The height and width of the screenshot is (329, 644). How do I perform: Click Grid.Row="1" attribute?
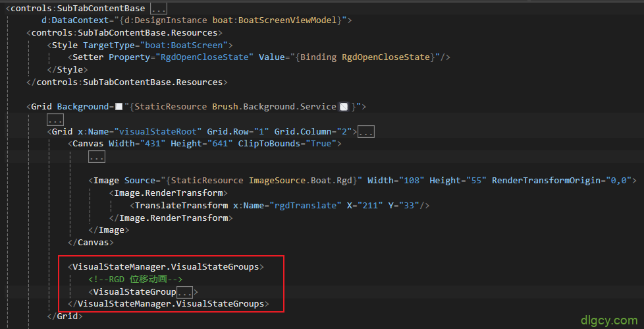click(x=238, y=132)
